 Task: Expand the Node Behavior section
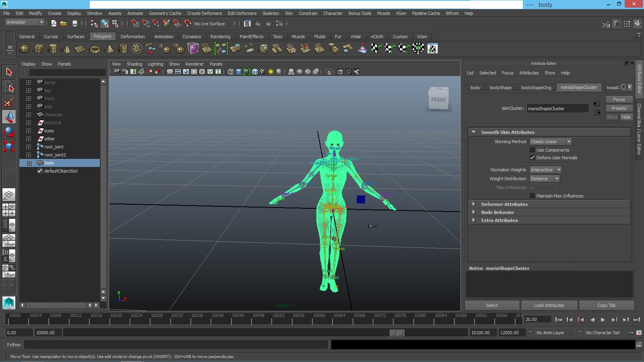pos(474,212)
